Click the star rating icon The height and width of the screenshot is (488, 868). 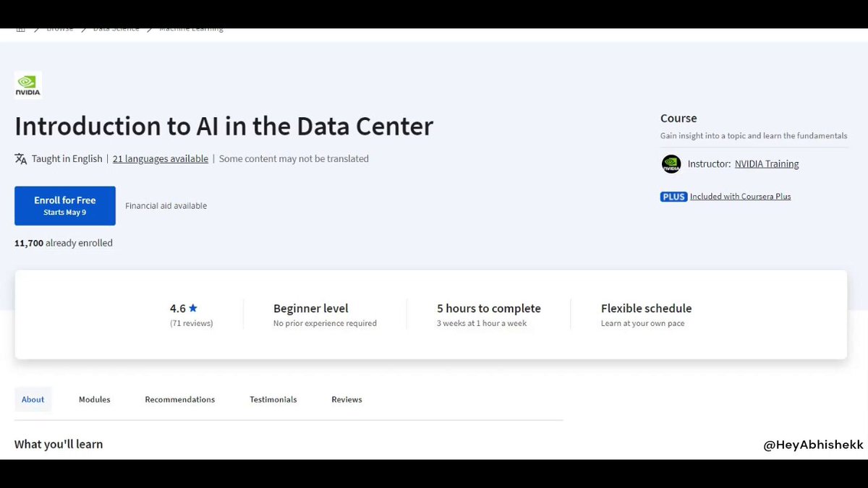[x=193, y=309]
